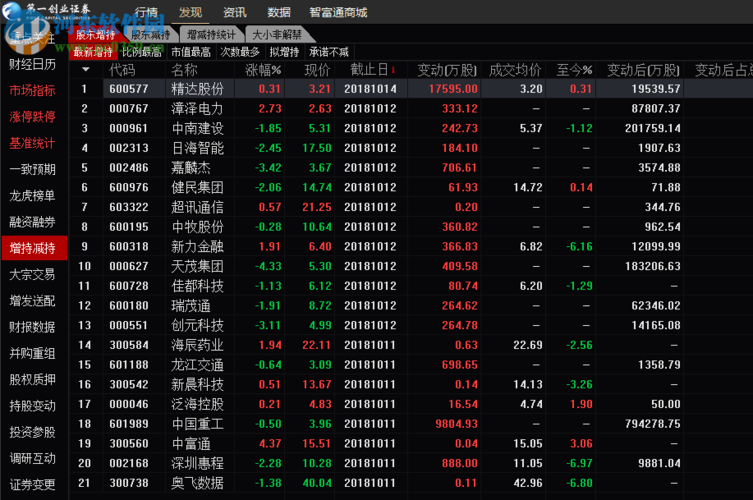This screenshot has height=500, width=753.
Task: Select 次数最多 sub-tab
Action: pos(240,52)
